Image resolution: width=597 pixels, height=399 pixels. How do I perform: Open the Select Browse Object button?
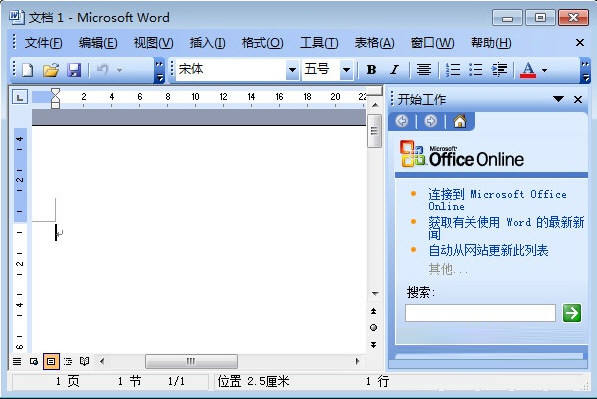374,327
